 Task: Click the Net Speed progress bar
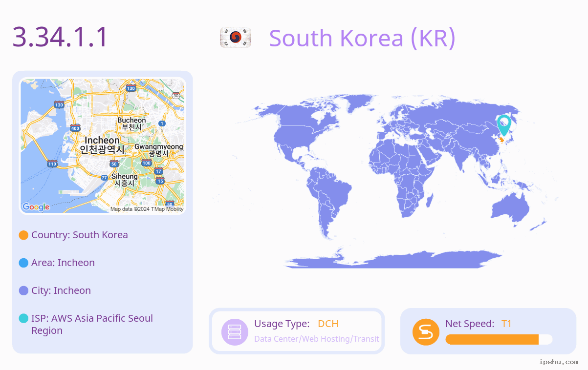tap(499, 340)
